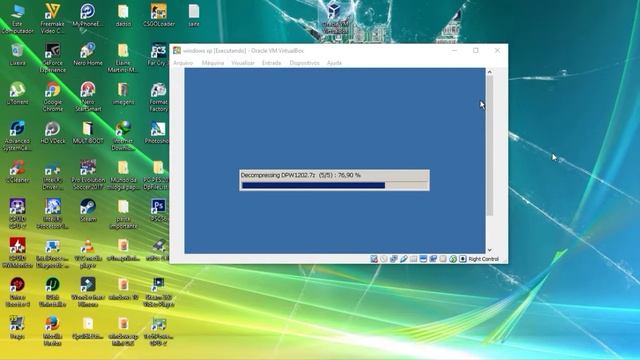This screenshot has width=640, height=360.
Task: Select the Elaine Martins folder on desktop
Action: point(123,58)
